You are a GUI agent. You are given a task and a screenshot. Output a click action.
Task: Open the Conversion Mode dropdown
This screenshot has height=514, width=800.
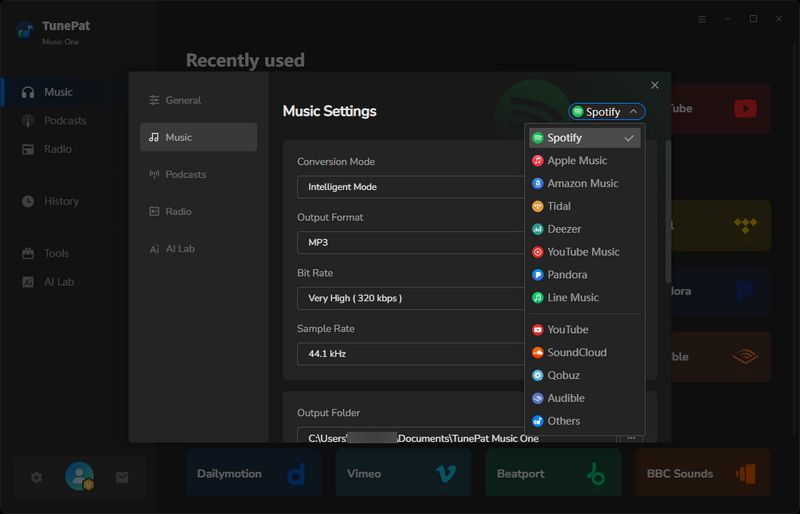(x=411, y=187)
